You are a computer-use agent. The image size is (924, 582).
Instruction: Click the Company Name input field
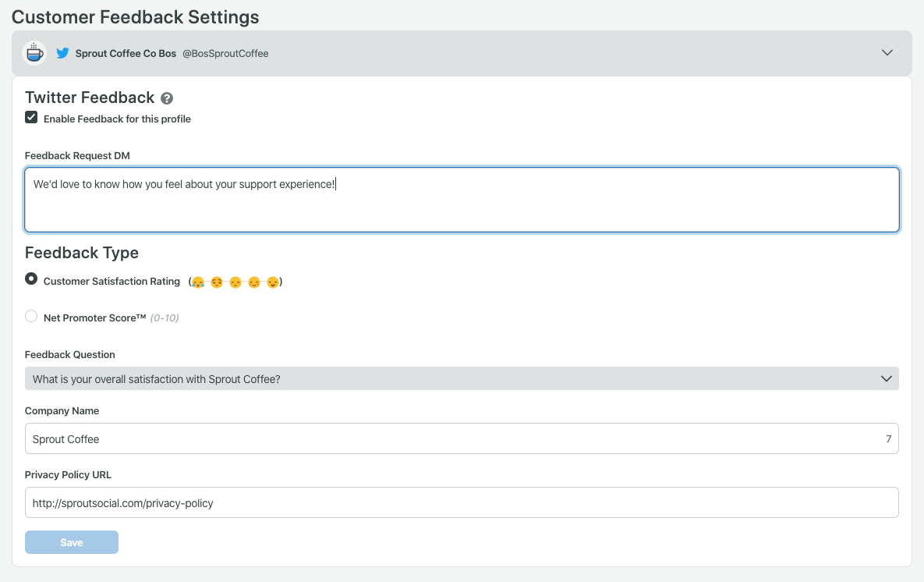(462, 438)
